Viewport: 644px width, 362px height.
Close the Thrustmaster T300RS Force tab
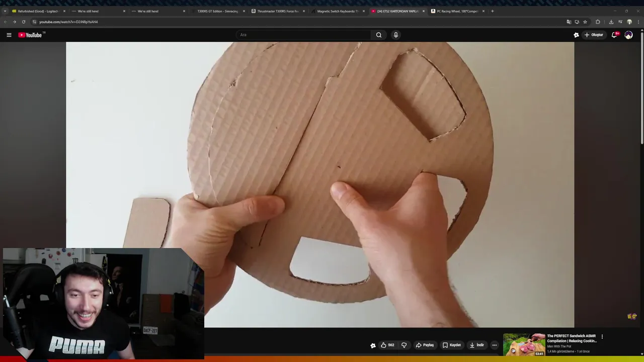[304, 11]
